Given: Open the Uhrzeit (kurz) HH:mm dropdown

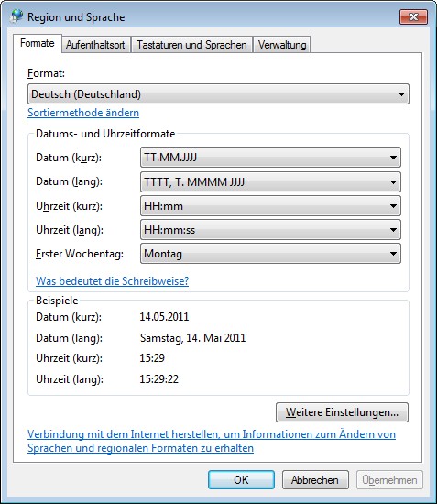Looking at the screenshot, I should 270,206.
